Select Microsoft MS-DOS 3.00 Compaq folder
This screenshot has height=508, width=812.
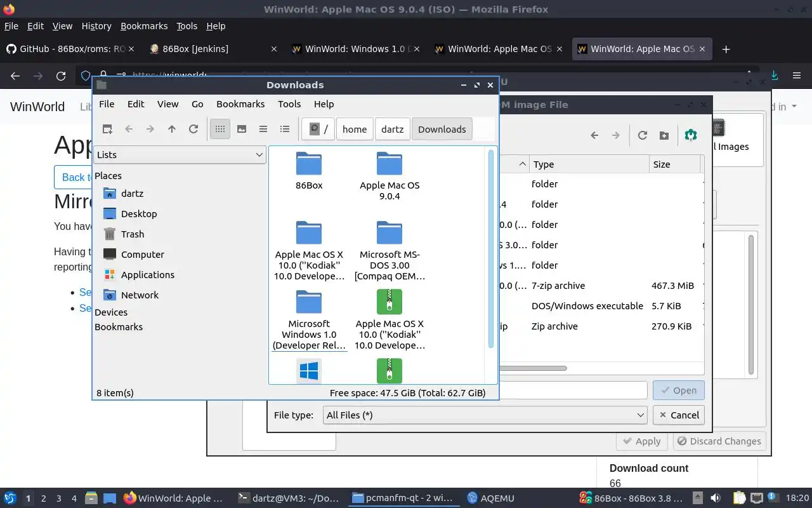point(390,251)
